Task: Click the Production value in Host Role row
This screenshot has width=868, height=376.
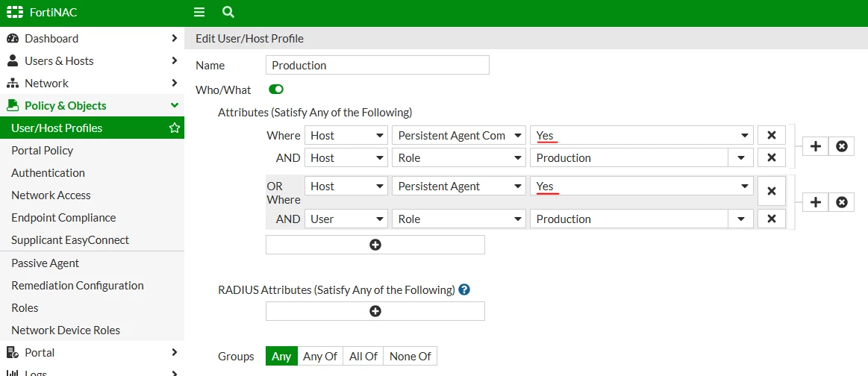Action: (629, 157)
